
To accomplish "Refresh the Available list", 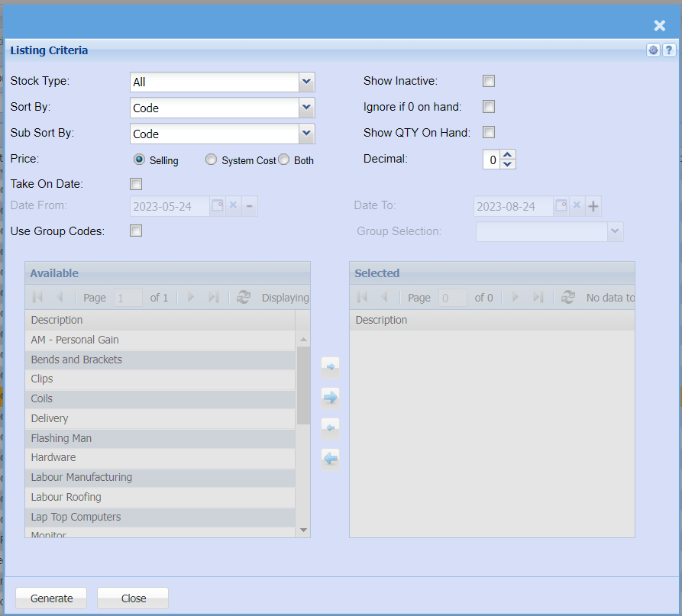I will click(244, 298).
